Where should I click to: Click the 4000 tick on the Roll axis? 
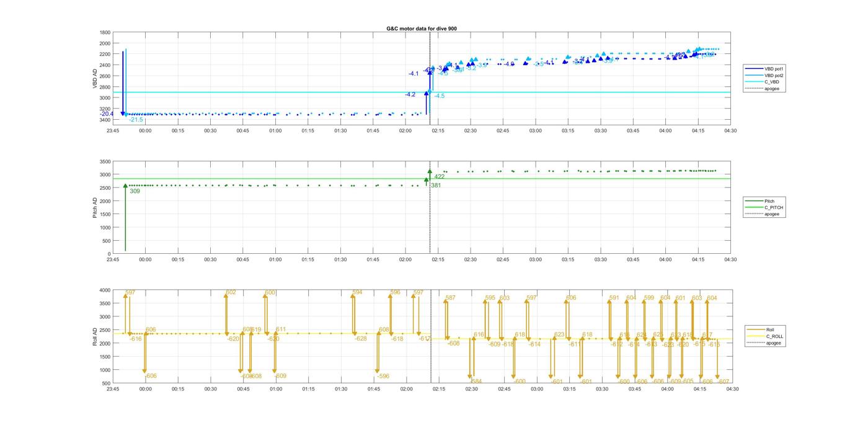tap(105, 290)
